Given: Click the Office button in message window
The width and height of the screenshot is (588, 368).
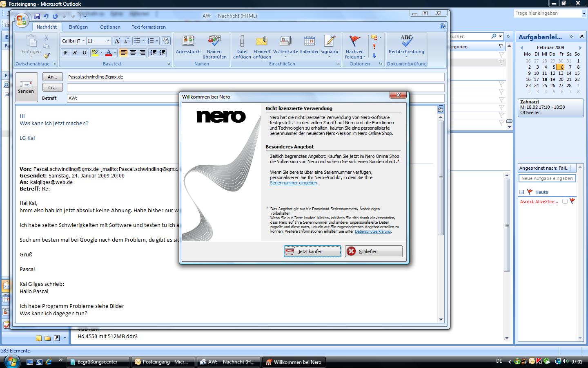Looking at the screenshot, I should [x=22, y=20].
